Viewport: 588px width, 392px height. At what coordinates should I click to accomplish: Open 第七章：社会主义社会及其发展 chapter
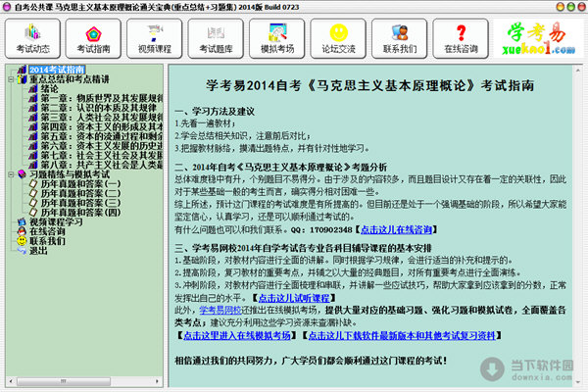[102, 155]
